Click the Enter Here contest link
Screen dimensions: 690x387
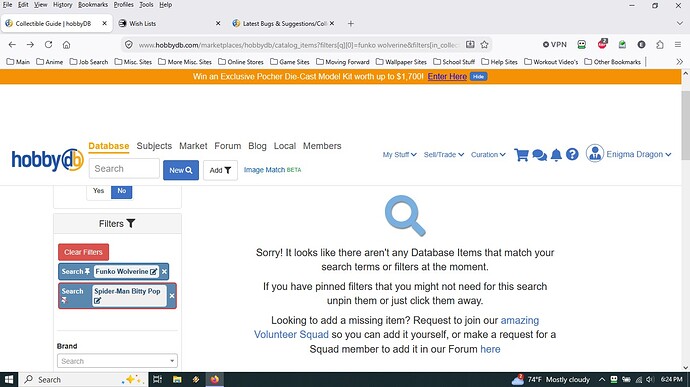pos(447,77)
